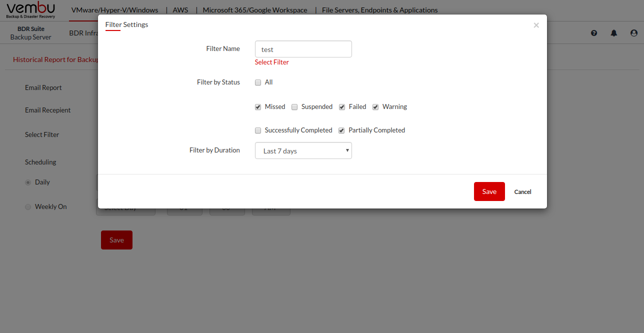Click the Vembu logo
Screen dimensions: 644x333
[31, 10]
